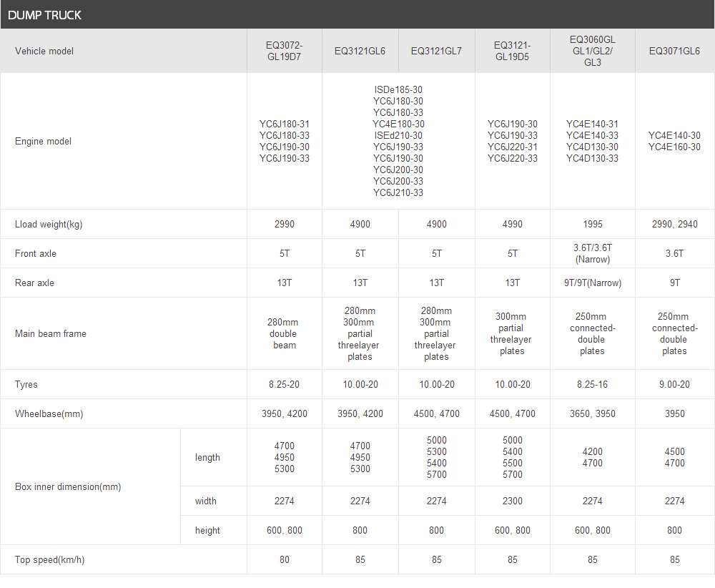Screen dimensions: 715x588
Task: Click wheelbase 3950 for EQ3071GL6
Action: [674, 413]
